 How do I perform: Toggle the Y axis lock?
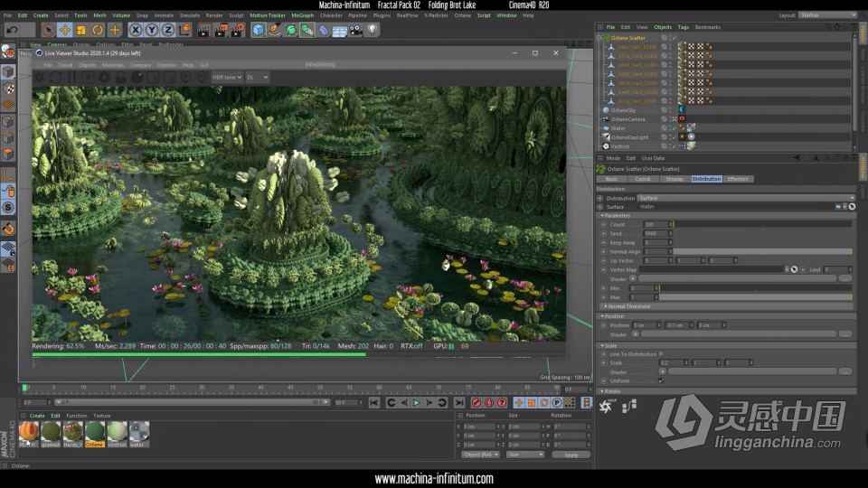(152, 30)
